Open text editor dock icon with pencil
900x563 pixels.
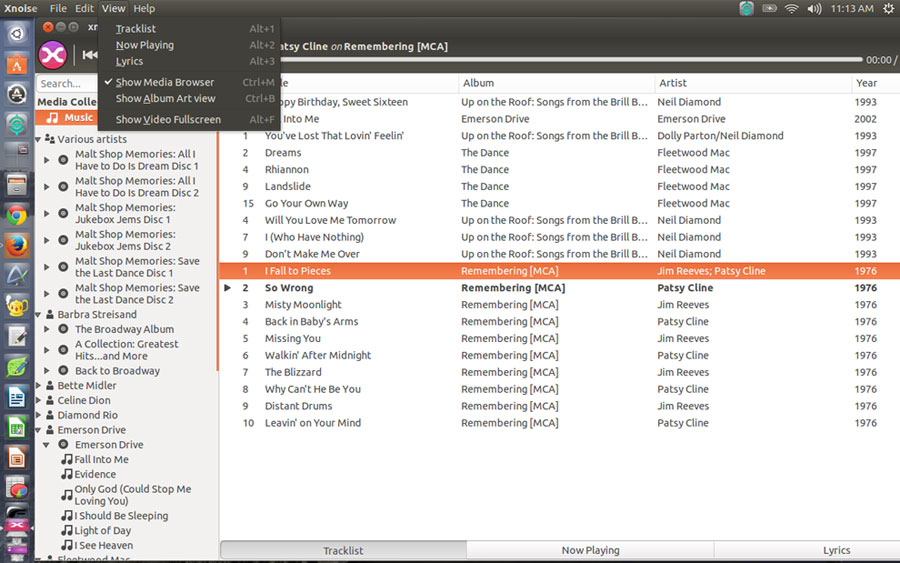(17, 337)
